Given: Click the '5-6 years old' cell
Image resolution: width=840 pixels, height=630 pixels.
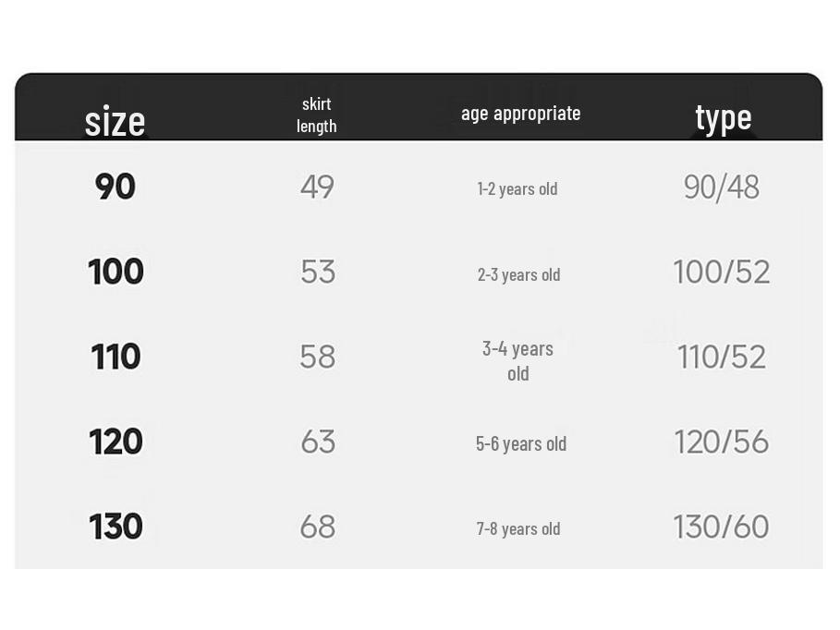Looking at the screenshot, I should tap(521, 444).
